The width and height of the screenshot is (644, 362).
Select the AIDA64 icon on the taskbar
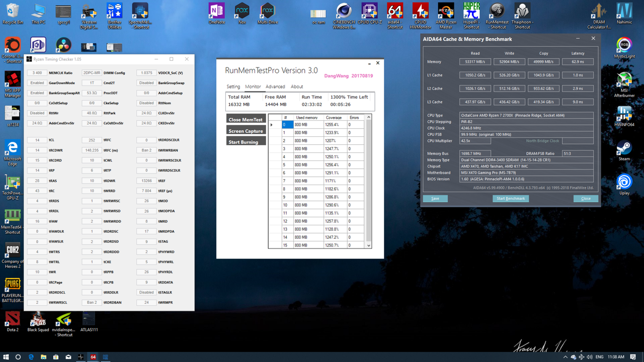(x=93, y=357)
